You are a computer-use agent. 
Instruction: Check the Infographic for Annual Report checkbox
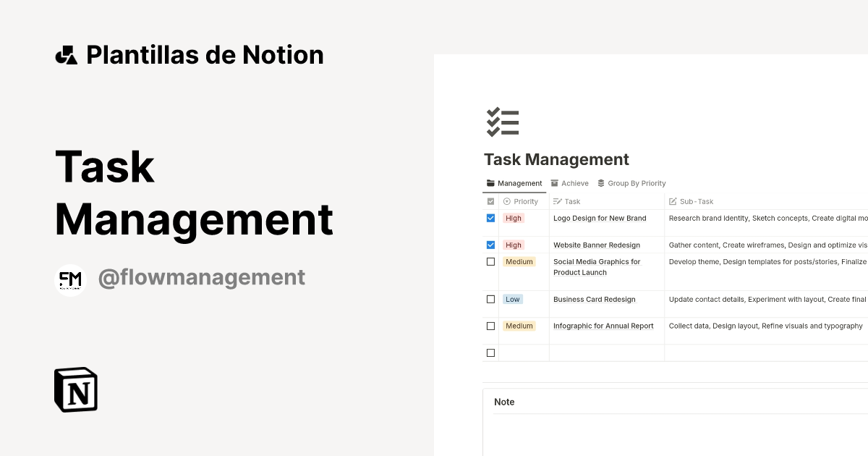coord(491,326)
